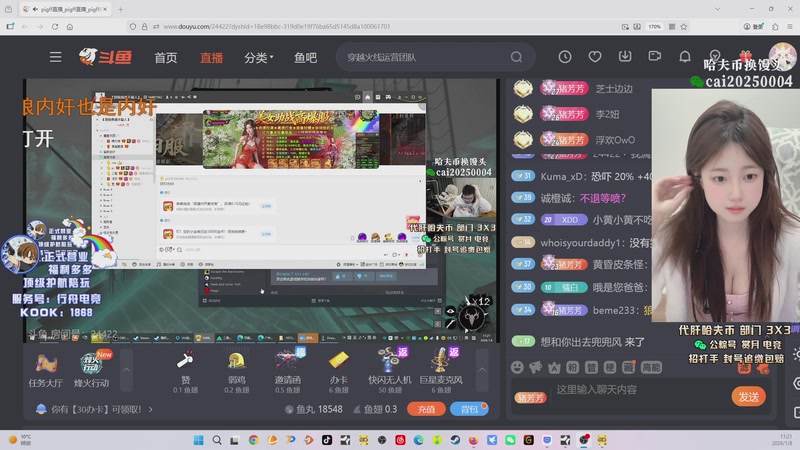The image size is (800, 450).
Task: Click the crown A noble danmaku icon
Action: tap(554, 367)
